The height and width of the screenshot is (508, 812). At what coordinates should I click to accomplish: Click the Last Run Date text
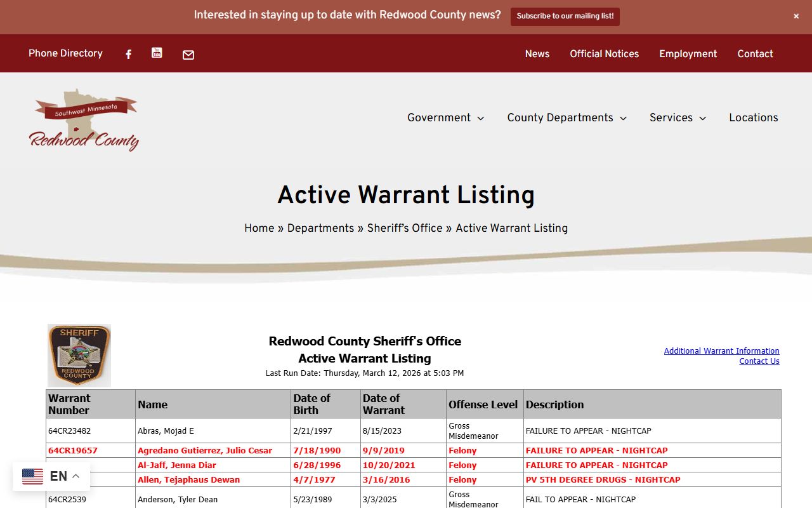click(365, 373)
